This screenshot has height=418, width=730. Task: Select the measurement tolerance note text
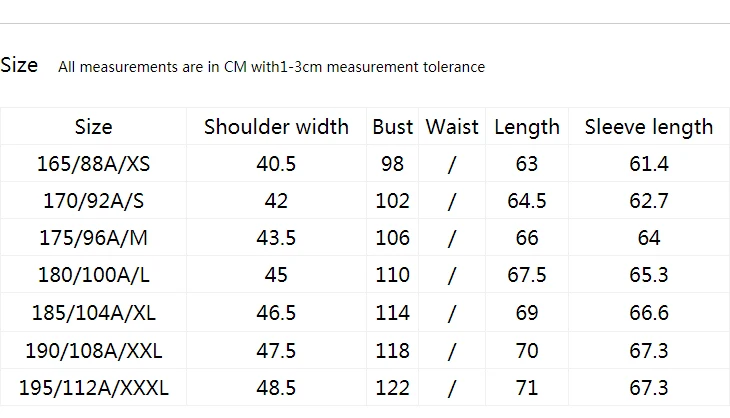click(271, 67)
